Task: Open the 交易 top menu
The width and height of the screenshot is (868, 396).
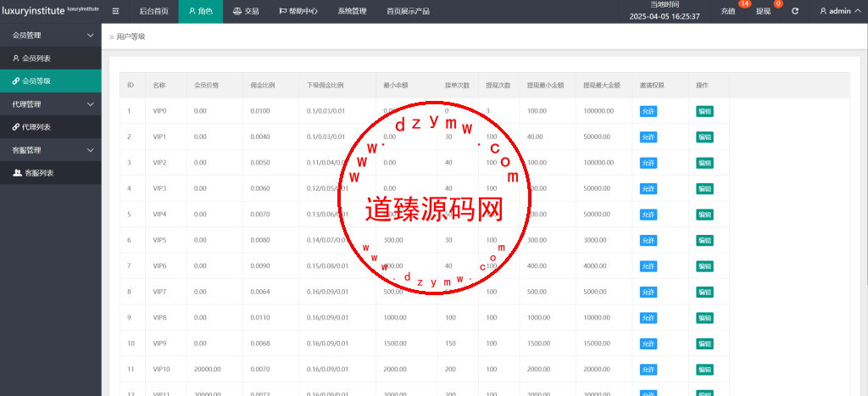Action: (245, 11)
